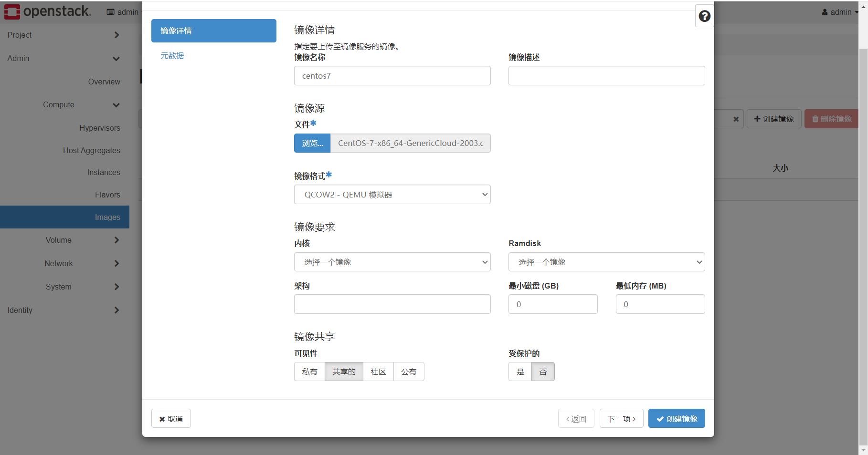Click the background 创建镜像 button with the plus icon
Viewport: 868px width, 455px height.
point(774,119)
